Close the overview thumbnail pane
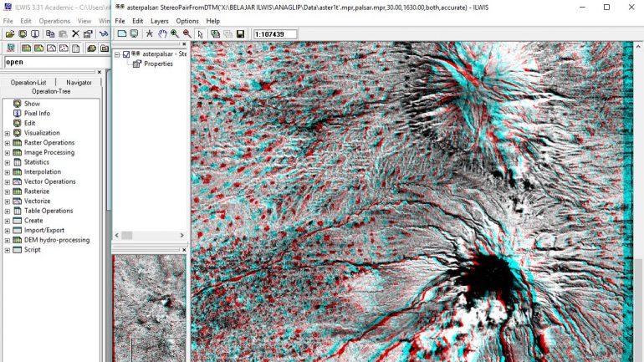Screen dimensions: 644x362 184,249
